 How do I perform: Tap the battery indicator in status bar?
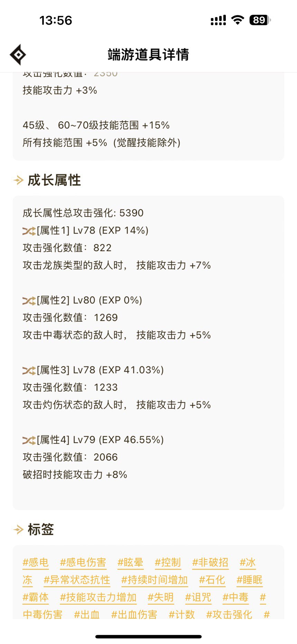click(x=260, y=20)
